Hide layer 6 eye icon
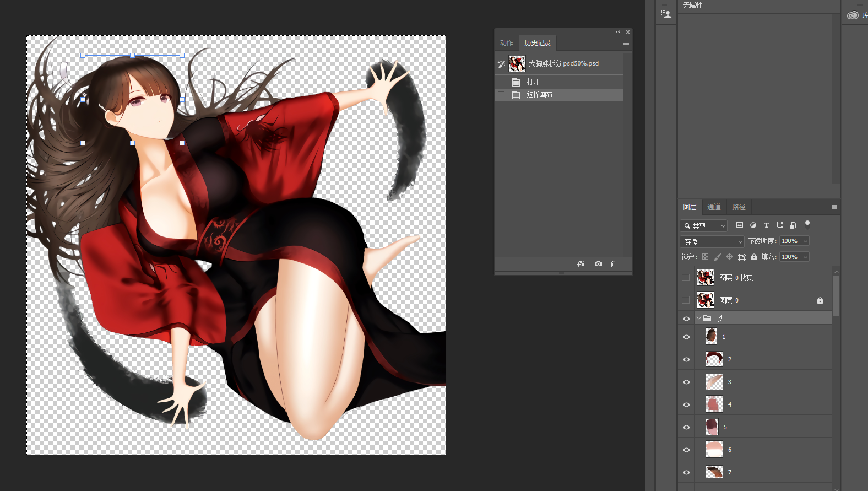 pos(686,450)
